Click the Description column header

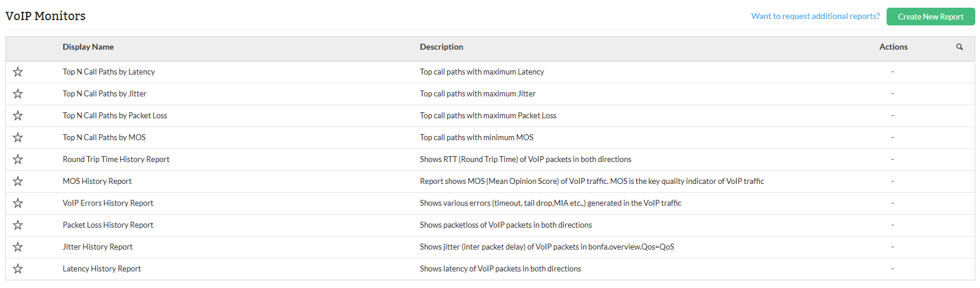[441, 47]
